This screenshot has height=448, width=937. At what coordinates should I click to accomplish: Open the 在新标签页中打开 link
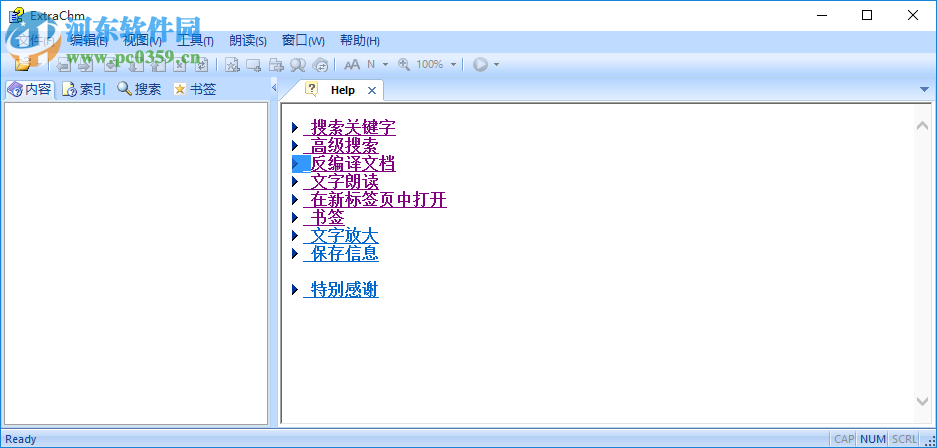click(x=375, y=200)
